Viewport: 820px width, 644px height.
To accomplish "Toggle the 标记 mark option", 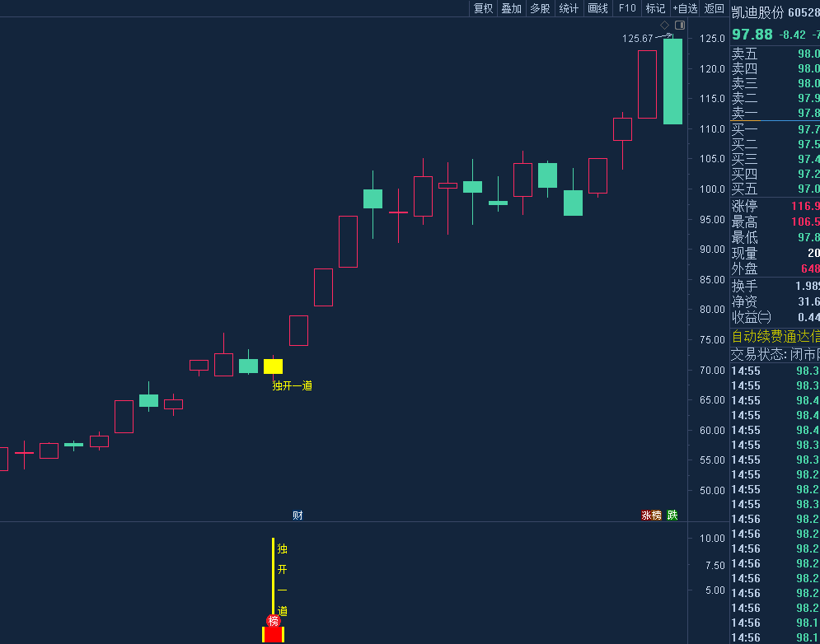I will [x=655, y=8].
